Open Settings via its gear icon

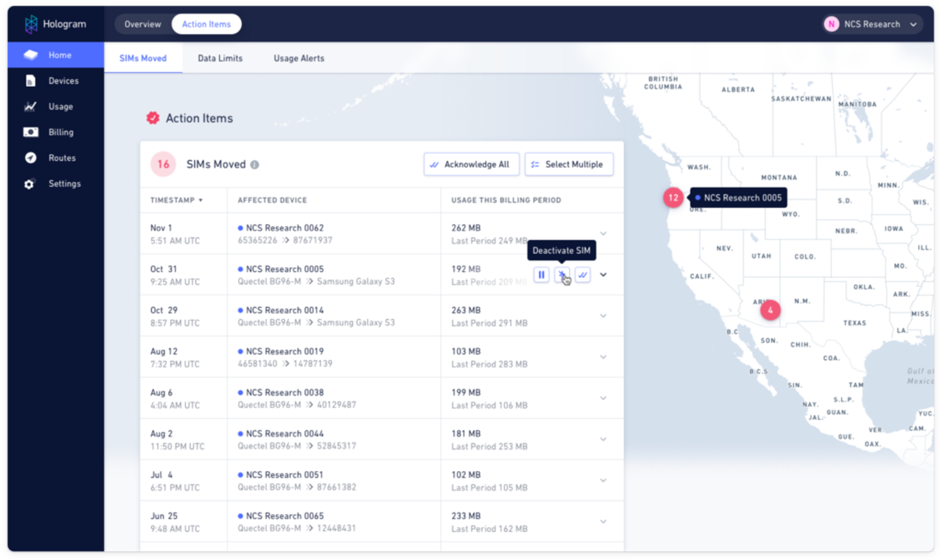click(x=29, y=184)
